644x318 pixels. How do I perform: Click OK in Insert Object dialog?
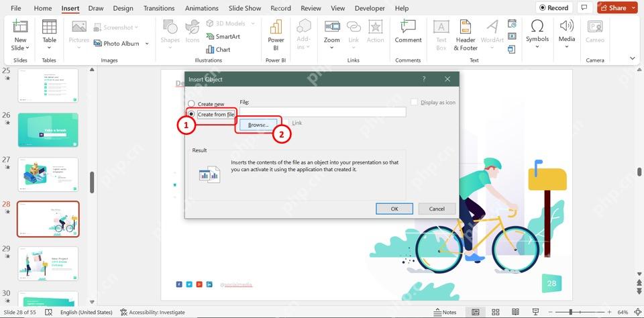point(394,209)
